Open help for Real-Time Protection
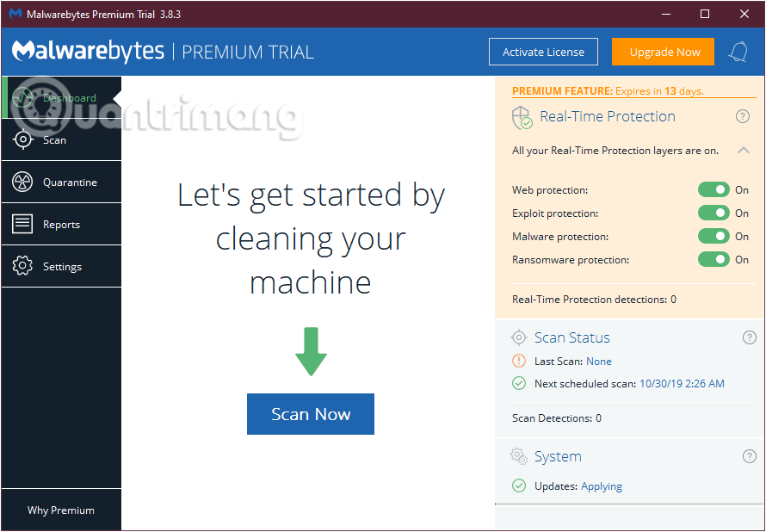This screenshot has width=766, height=532. [743, 116]
